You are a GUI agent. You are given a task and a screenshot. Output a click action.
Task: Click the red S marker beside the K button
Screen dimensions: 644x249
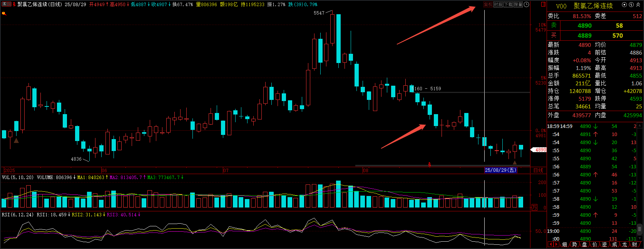[14, 5]
